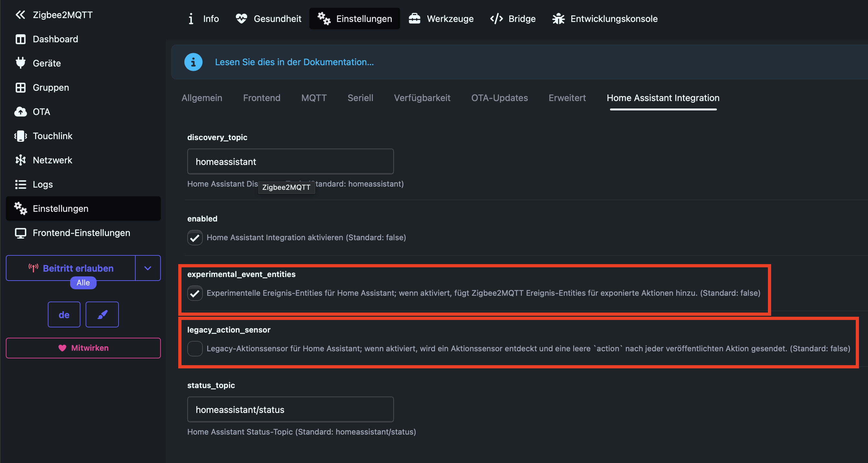
Task: Open the Netzwerk graph icon
Action: [x=20, y=160]
